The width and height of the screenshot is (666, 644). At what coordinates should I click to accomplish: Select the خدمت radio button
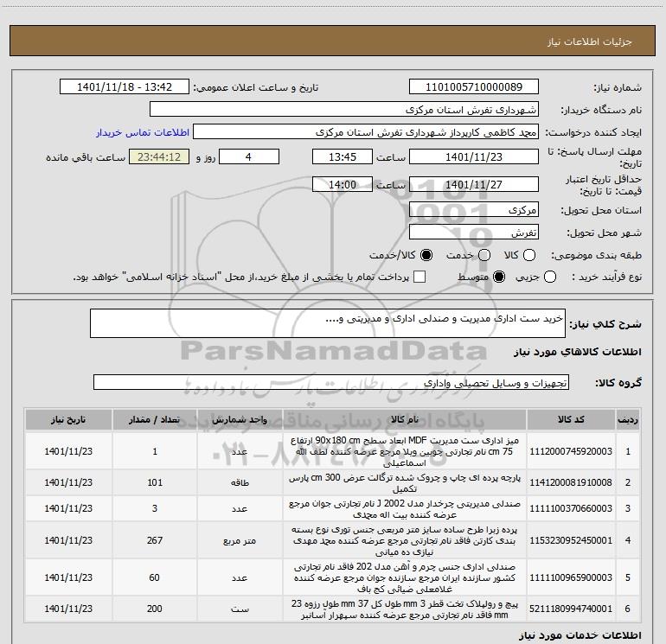click(x=484, y=255)
